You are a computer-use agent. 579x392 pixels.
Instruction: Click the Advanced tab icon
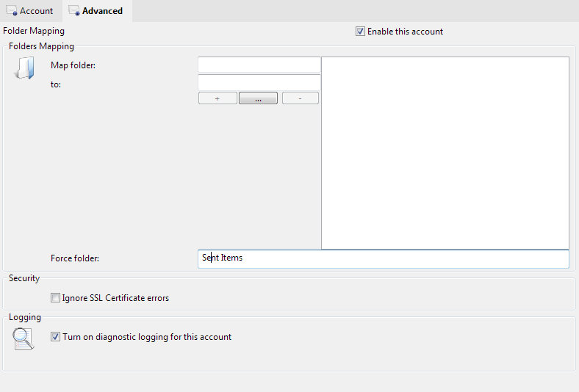[x=74, y=11]
